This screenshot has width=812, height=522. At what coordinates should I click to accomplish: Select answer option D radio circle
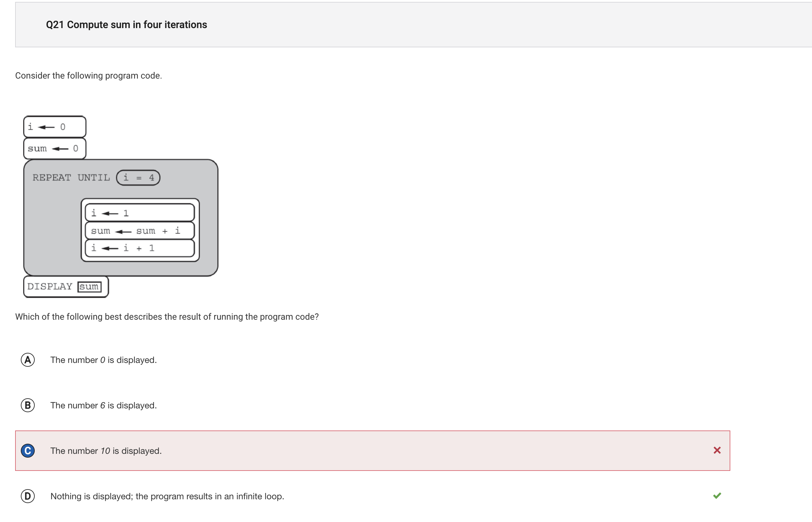[x=28, y=496]
